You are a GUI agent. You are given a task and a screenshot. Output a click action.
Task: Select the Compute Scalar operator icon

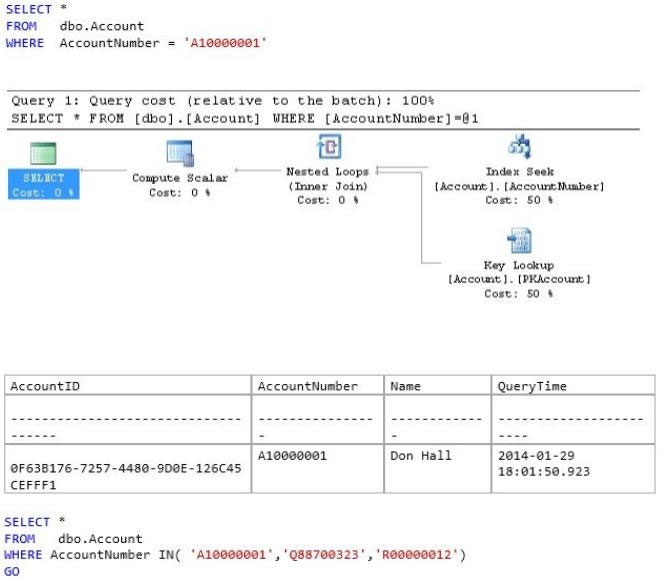[180, 153]
